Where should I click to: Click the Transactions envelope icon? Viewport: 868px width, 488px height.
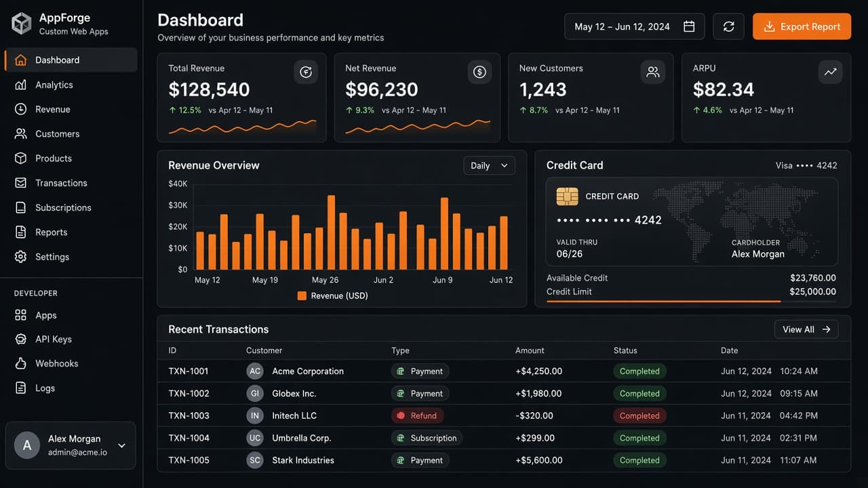[x=21, y=183]
